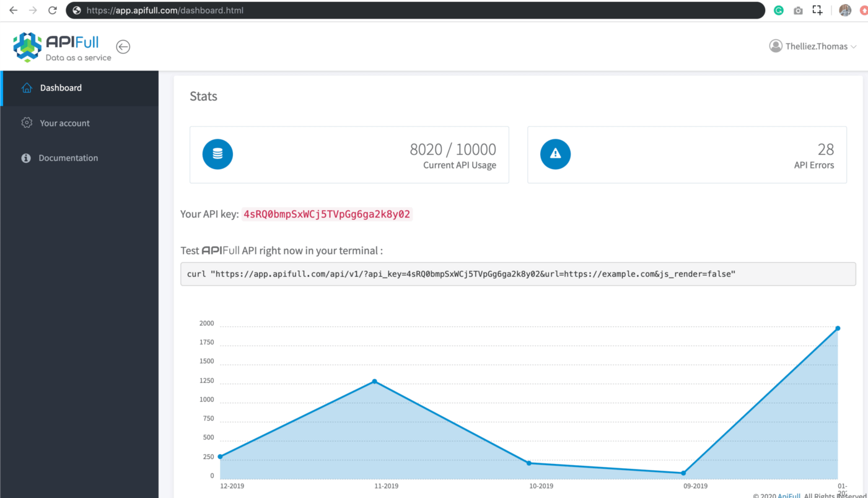Click the database icon for API usage
The height and width of the screenshot is (498, 868).
(x=217, y=154)
